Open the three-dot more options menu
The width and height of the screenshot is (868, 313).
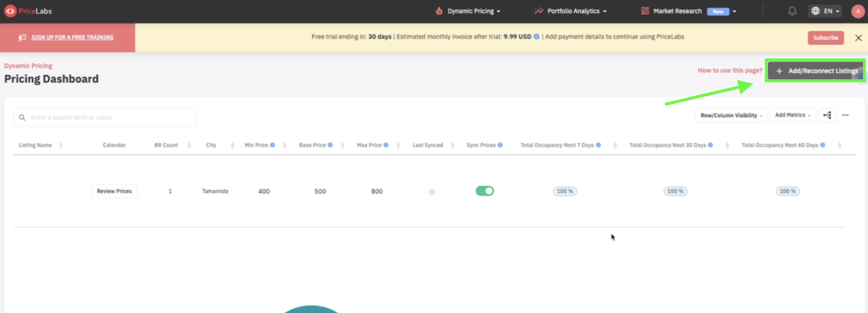click(x=845, y=115)
